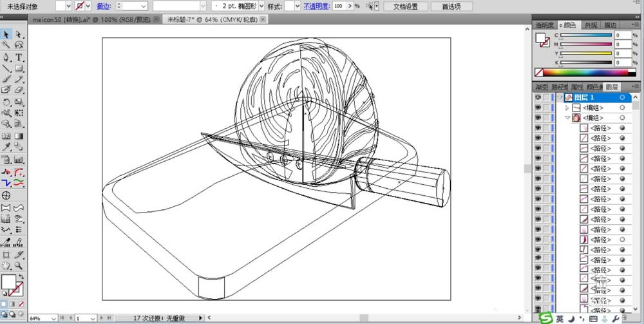Image resolution: width=644 pixels, height=324 pixels.
Task: Click target circle of second <编组> row
Action: (623, 118)
